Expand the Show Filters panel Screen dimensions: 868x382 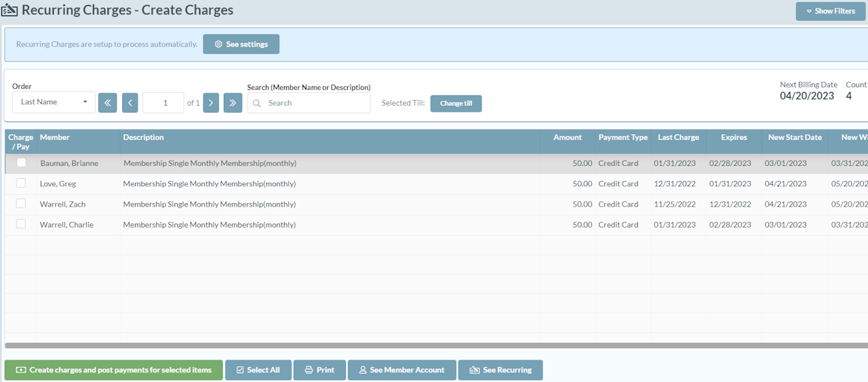click(830, 11)
